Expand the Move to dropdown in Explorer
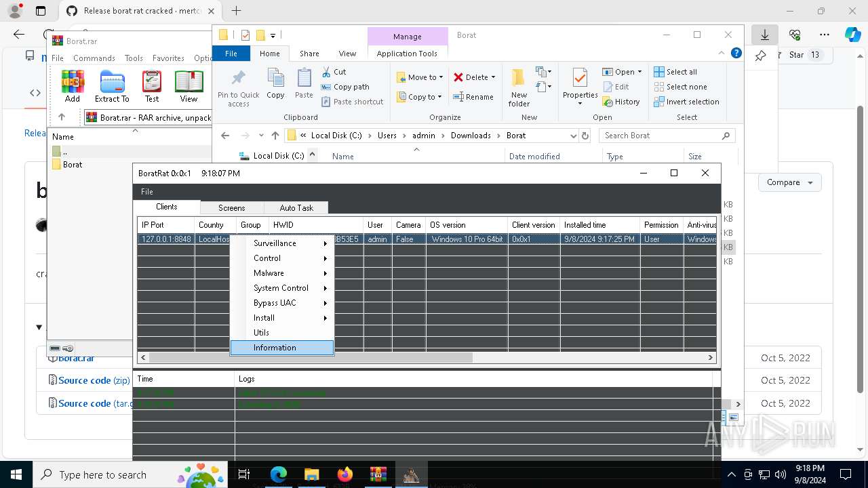This screenshot has height=488, width=868. coord(441,77)
